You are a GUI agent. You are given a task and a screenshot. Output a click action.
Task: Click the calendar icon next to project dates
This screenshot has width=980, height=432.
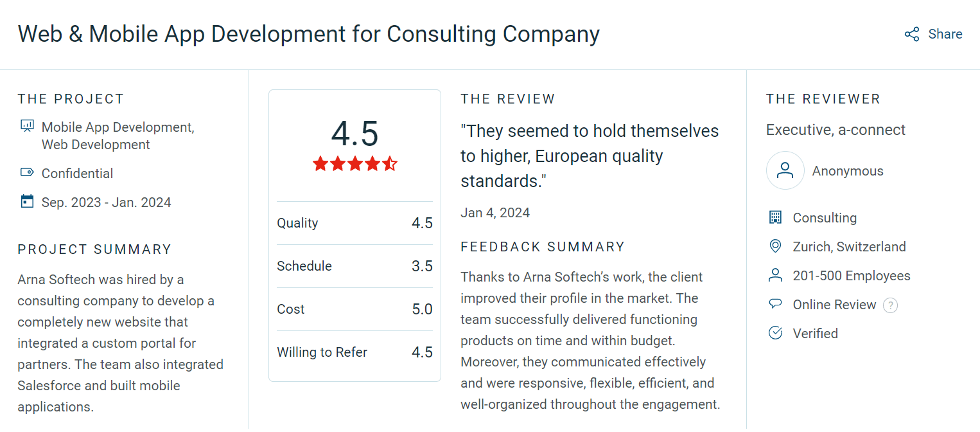pyautogui.click(x=26, y=201)
